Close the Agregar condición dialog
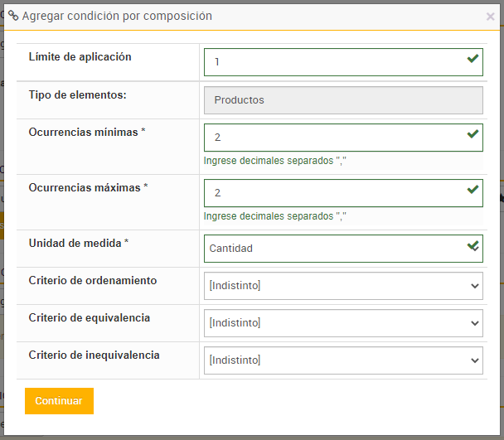Viewport: 504px width, 440px height. 490,17
